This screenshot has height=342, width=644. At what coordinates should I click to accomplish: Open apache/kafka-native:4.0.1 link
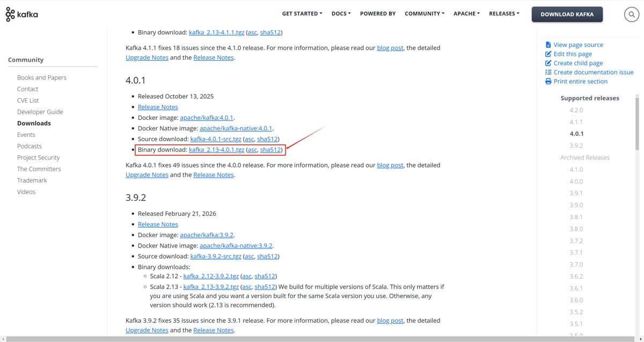236,128
